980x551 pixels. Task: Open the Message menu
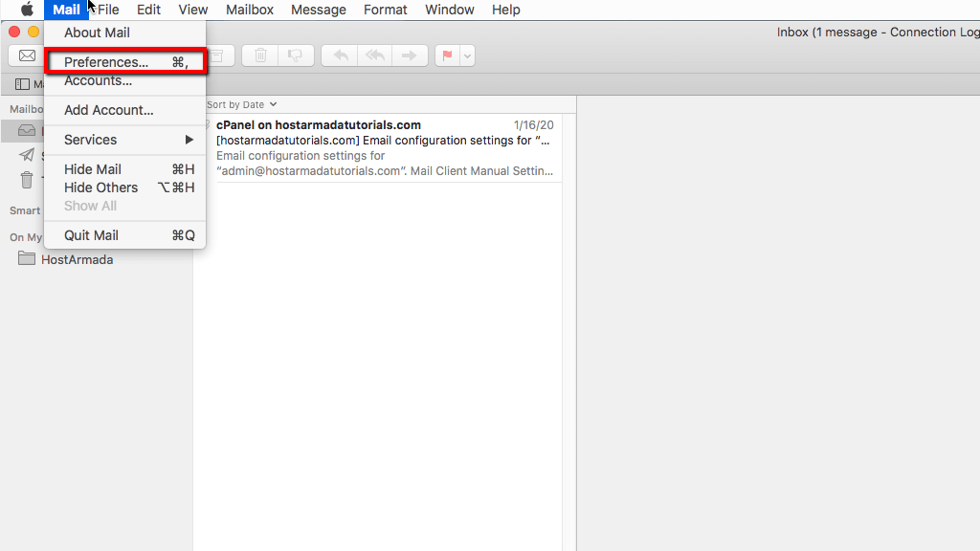319,10
